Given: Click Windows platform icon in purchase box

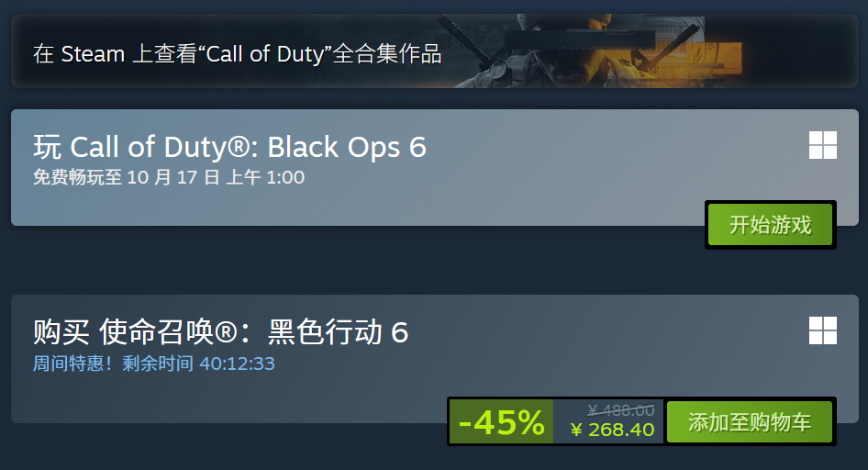Looking at the screenshot, I should 823,330.
